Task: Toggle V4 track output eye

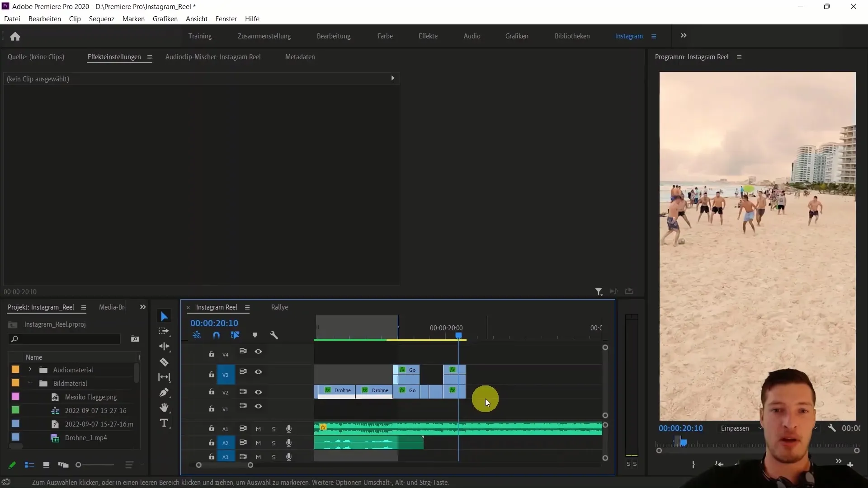Action: coord(258,352)
